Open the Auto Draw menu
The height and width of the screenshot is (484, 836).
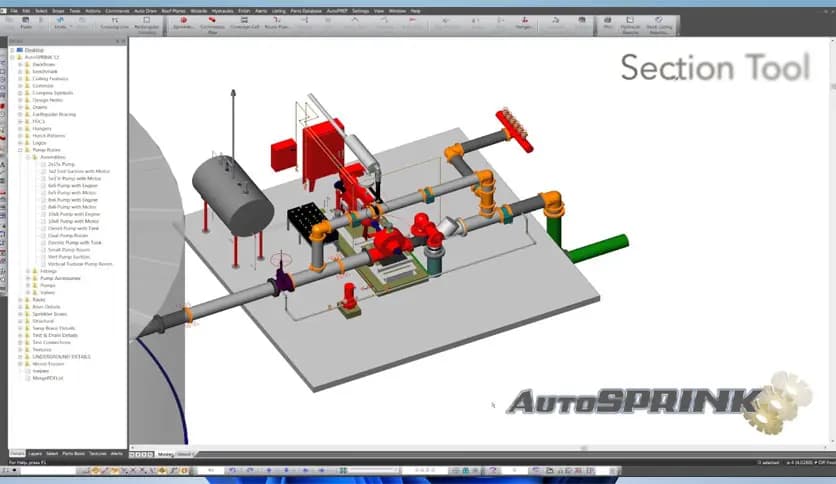pos(145,11)
